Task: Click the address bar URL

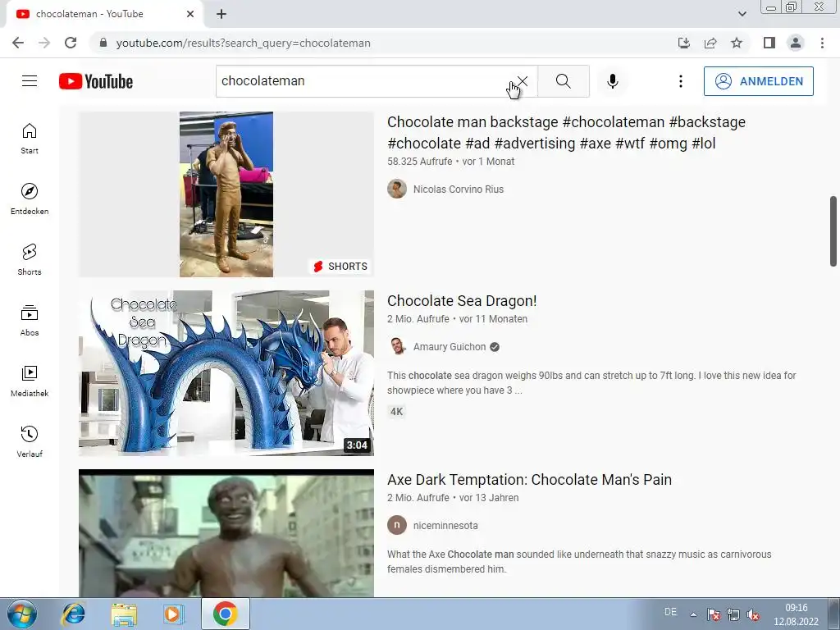Action: click(x=243, y=43)
